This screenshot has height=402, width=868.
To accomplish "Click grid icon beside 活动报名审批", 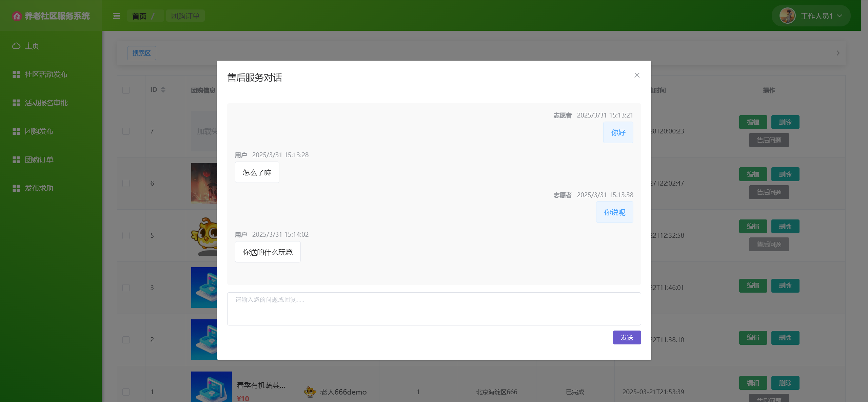I will [16, 103].
